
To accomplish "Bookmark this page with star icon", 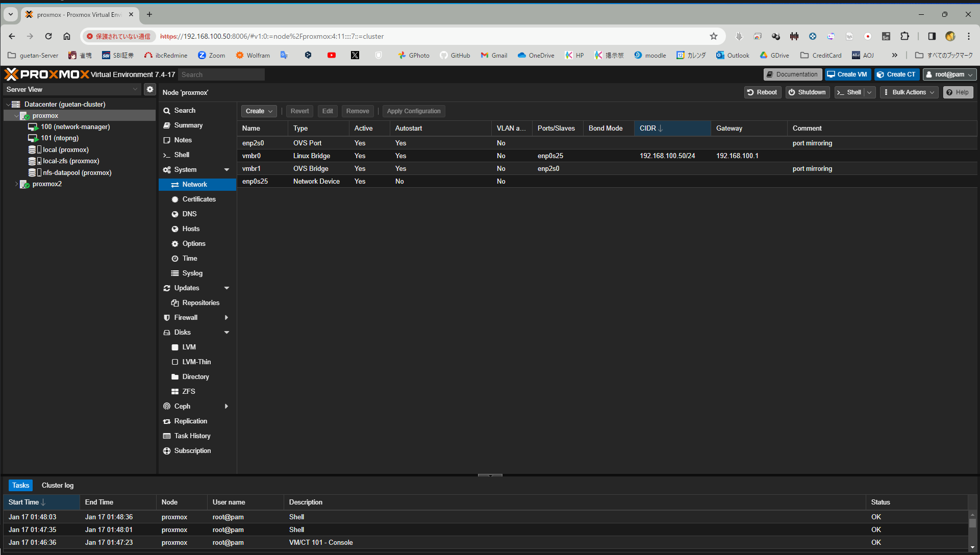I will click(713, 36).
